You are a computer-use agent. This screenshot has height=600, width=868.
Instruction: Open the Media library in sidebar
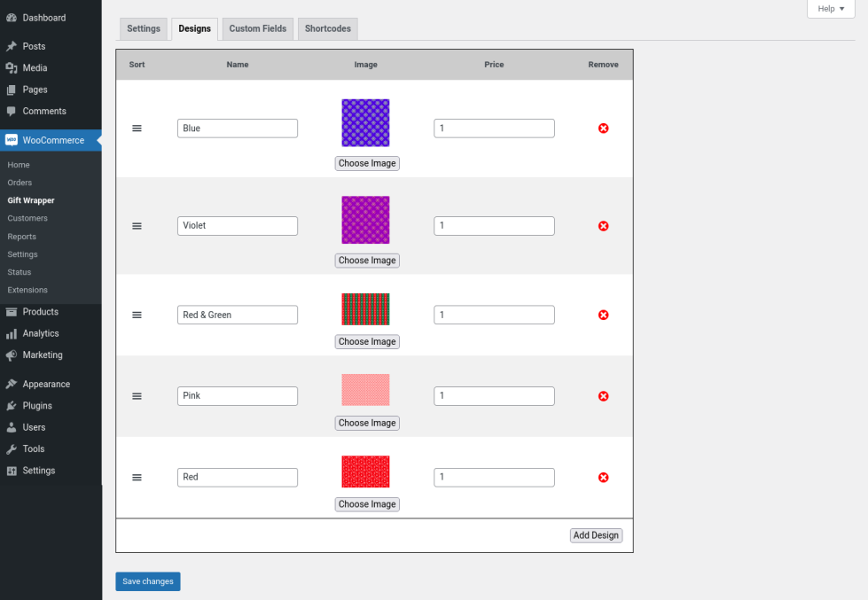click(35, 68)
